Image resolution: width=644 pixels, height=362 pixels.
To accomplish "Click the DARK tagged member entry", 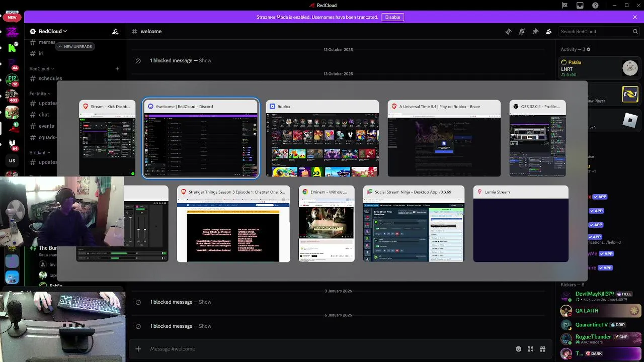I will (x=600, y=353).
